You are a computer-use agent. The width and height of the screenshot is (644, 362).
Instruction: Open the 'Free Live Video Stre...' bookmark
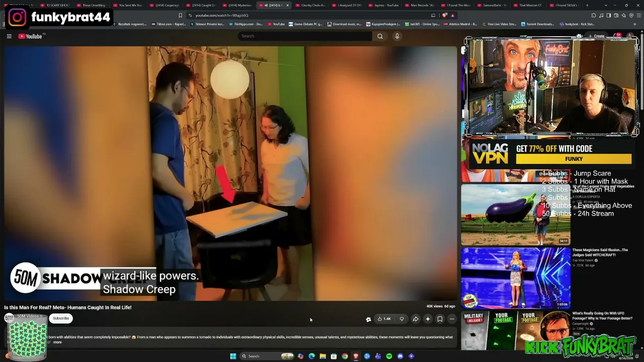coord(500,24)
